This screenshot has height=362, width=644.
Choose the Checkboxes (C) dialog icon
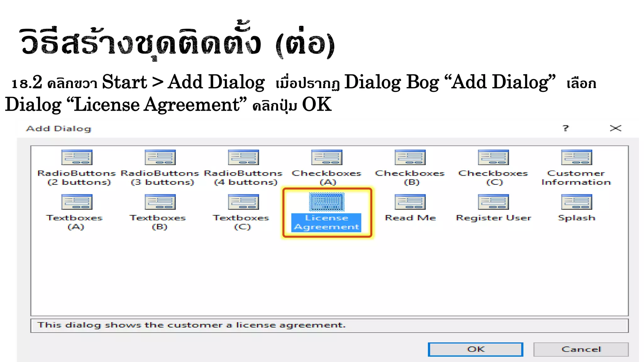[x=493, y=157]
